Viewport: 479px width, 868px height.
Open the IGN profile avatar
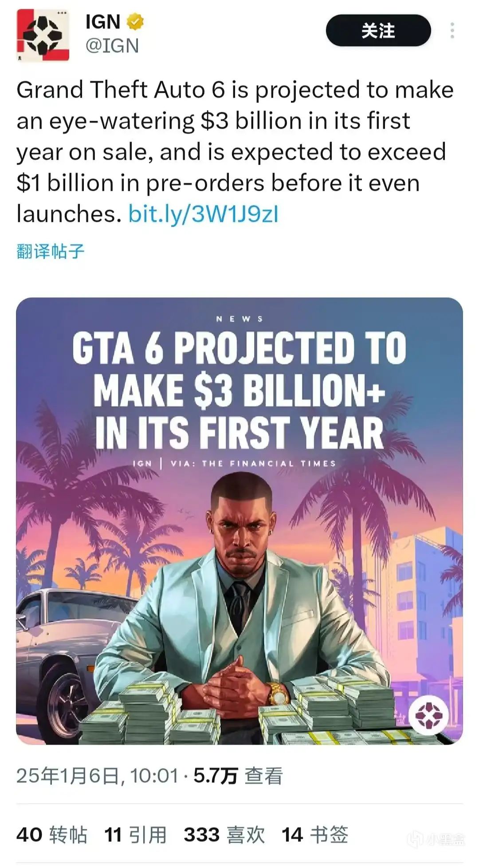pos(43,35)
